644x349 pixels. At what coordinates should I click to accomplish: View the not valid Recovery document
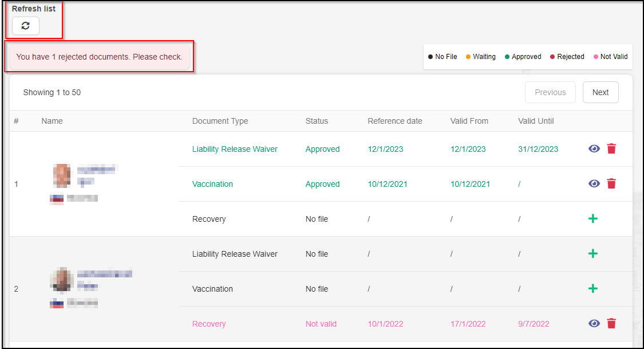594,324
